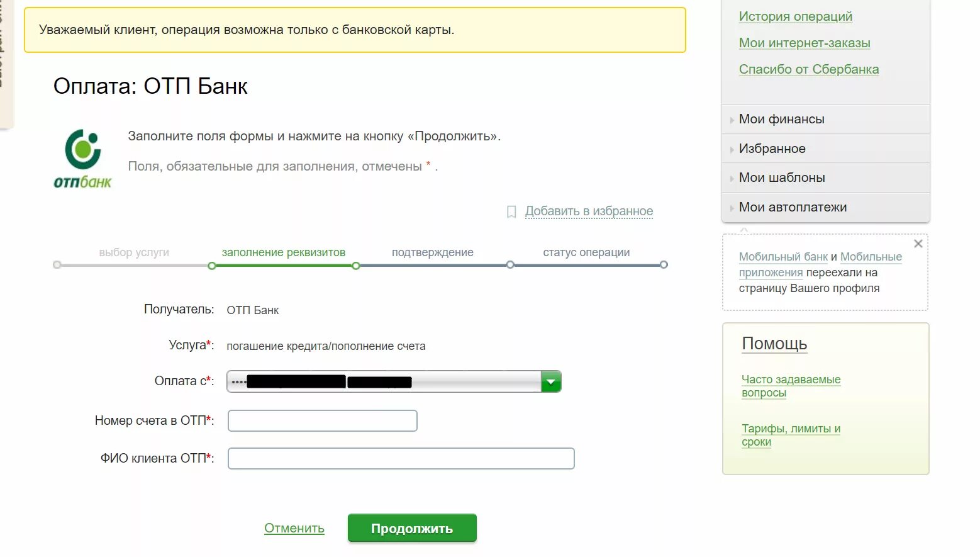The width and height of the screenshot is (980, 557).
Task: Click the статус операции step label
Action: pyautogui.click(x=586, y=252)
